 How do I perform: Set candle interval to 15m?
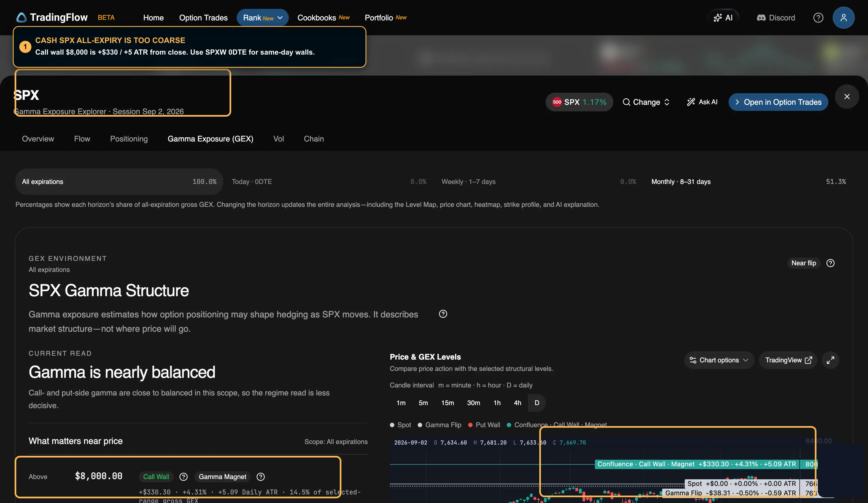tap(448, 403)
